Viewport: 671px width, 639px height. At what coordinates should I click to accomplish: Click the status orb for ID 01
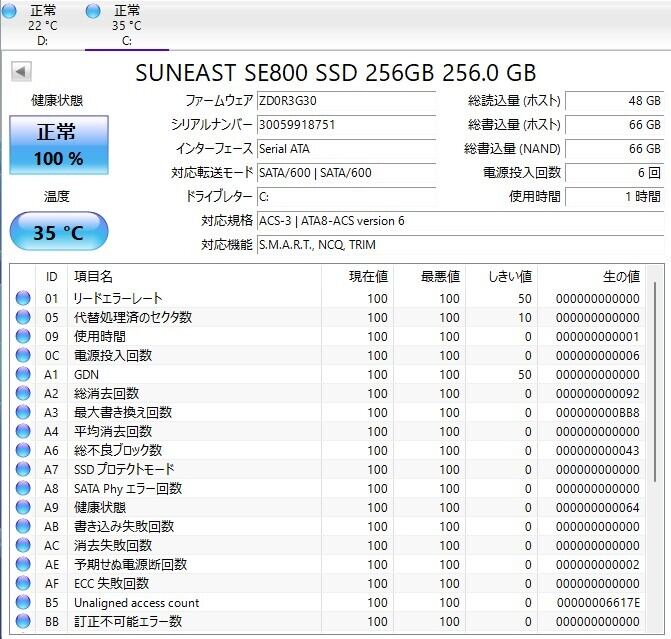click(x=23, y=298)
